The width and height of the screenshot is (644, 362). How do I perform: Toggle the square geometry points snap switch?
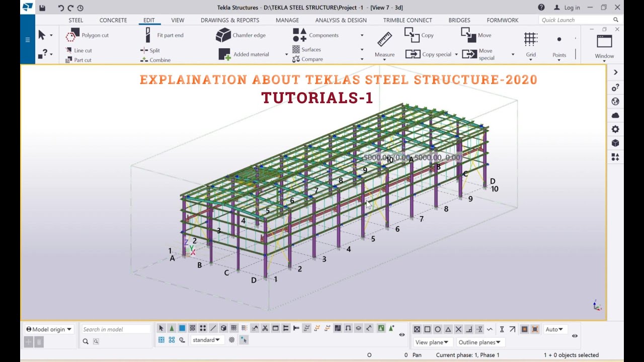coord(427,329)
